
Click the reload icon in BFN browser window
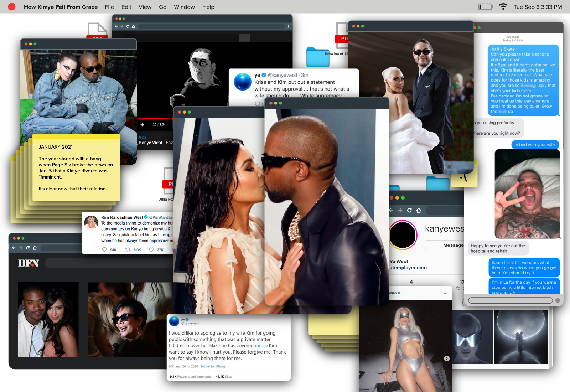tap(27, 248)
